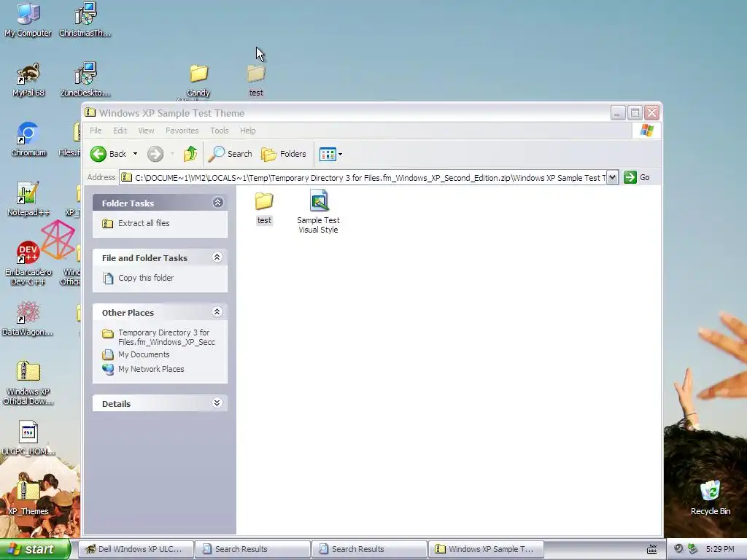Select ZuneDeskto... desktop icon
747x560 pixels.
tap(85, 80)
